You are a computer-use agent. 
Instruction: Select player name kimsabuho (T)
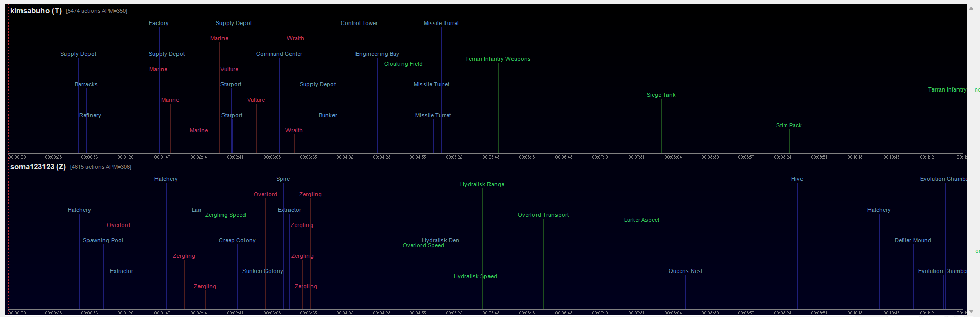[x=36, y=11]
